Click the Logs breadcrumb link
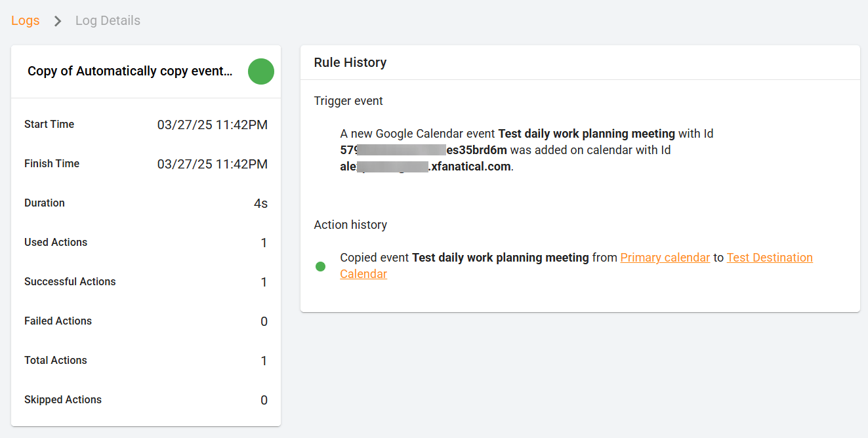Viewport: 868px width, 438px height. tap(25, 20)
